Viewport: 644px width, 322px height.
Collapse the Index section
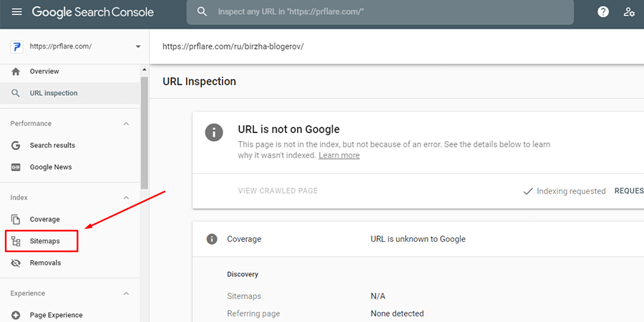(127, 197)
